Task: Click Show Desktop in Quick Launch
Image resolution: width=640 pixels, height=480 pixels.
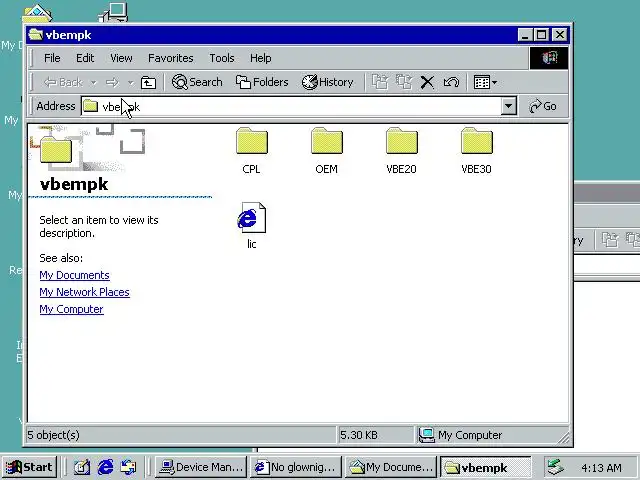Action: coord(82,467)
